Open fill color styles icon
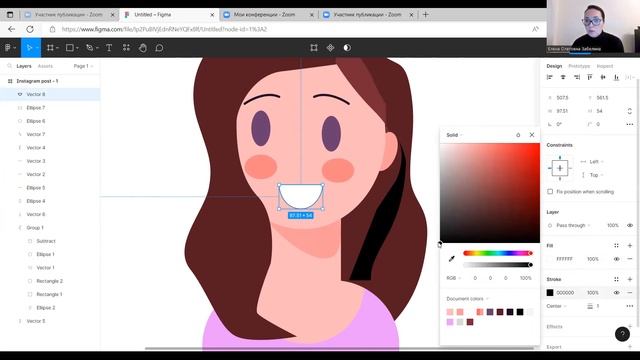Viewport: 640px width, 360px height. point(616,245)
